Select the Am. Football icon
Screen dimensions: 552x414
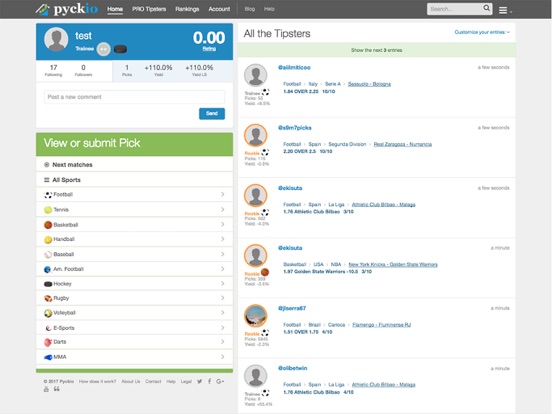(x=48, y=269)
